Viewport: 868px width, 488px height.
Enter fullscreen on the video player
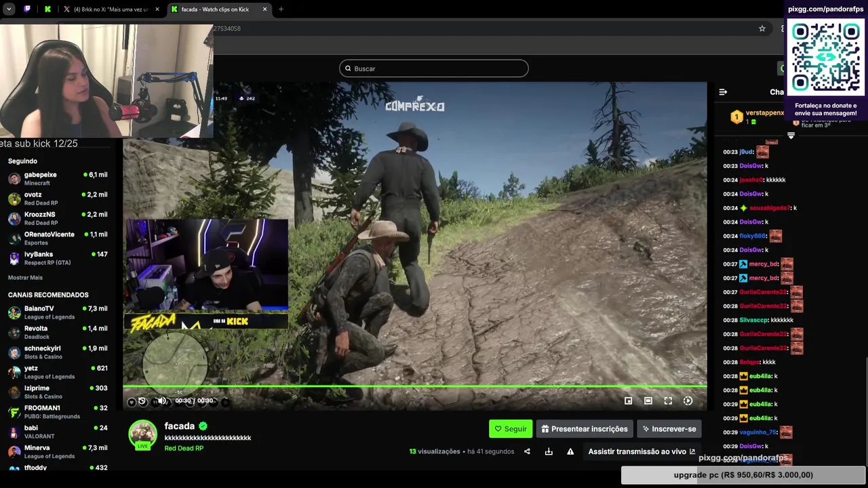[668, 401]
